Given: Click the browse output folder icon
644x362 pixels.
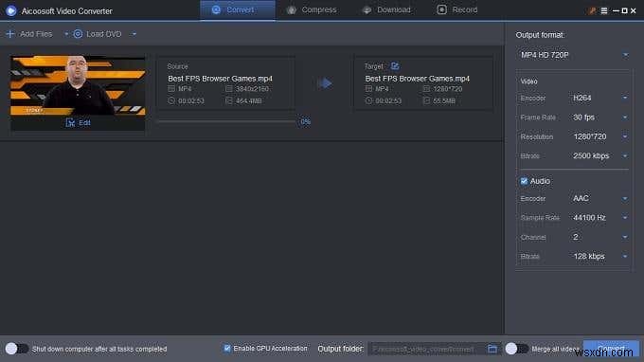Looking at the screenshot, I should pyautogui.click(x=492, y=349).
